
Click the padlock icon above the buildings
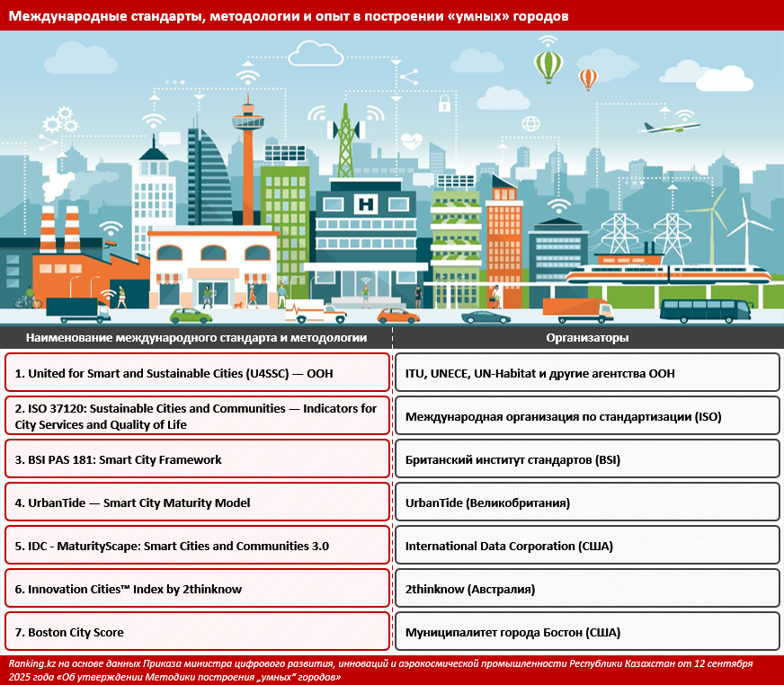[x=444, y=103]
